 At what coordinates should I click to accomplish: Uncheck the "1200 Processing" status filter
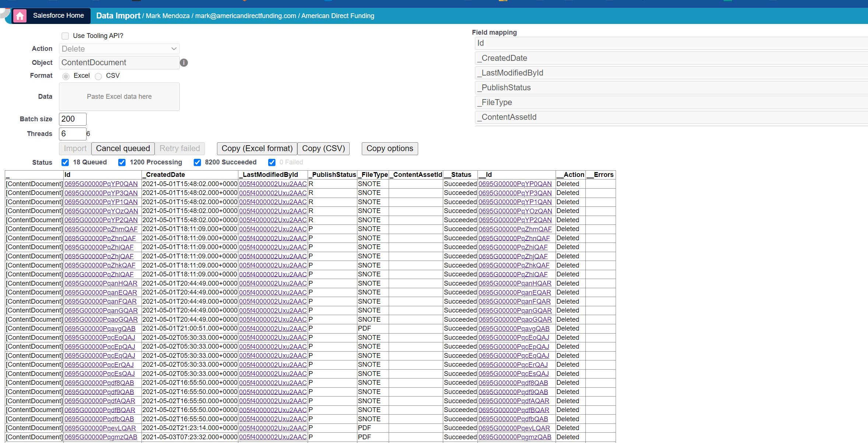point(122,162)
